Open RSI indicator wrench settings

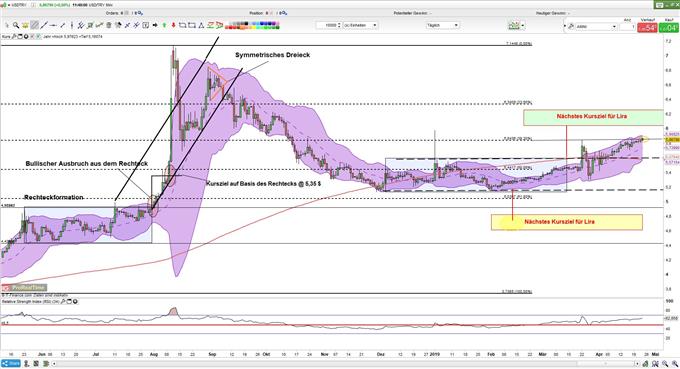point(64,301)
